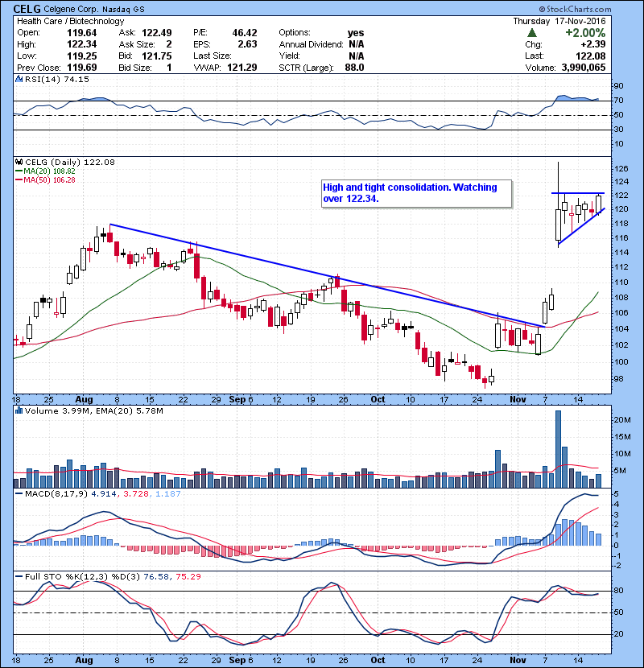644x668 pixels.
Task: Click the P/E value 46.42
Action: 245,33
